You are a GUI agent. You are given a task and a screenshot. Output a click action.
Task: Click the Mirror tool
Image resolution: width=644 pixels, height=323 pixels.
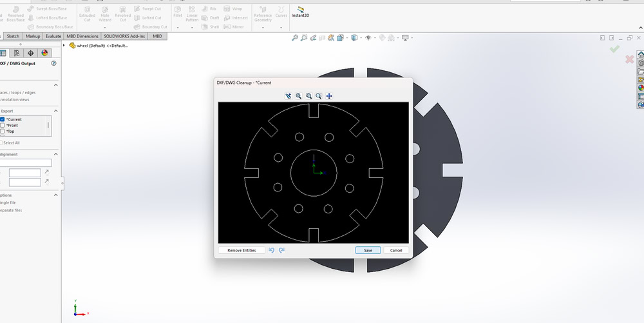pyautogui.click(x=234, y=26)
